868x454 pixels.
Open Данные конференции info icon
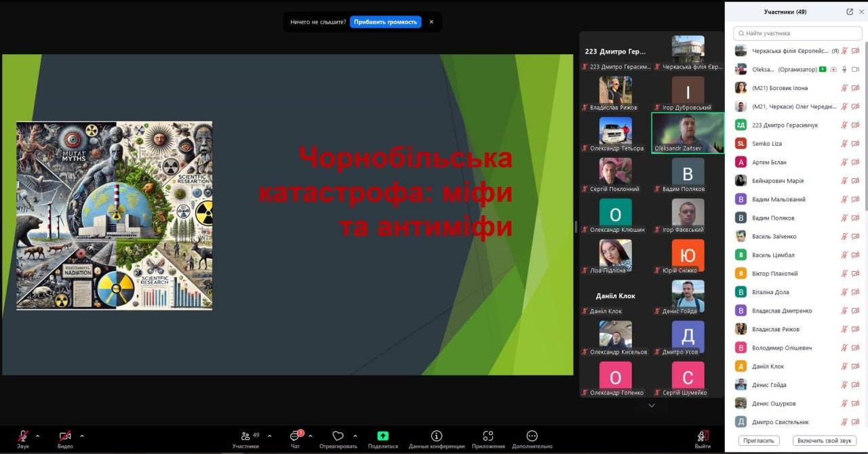(x=437, y=436)
